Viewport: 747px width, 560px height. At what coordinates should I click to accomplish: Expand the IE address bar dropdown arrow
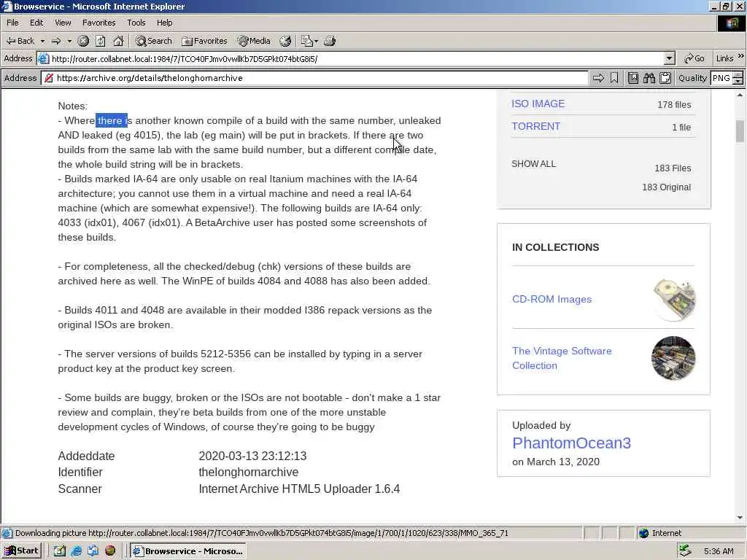670,58
